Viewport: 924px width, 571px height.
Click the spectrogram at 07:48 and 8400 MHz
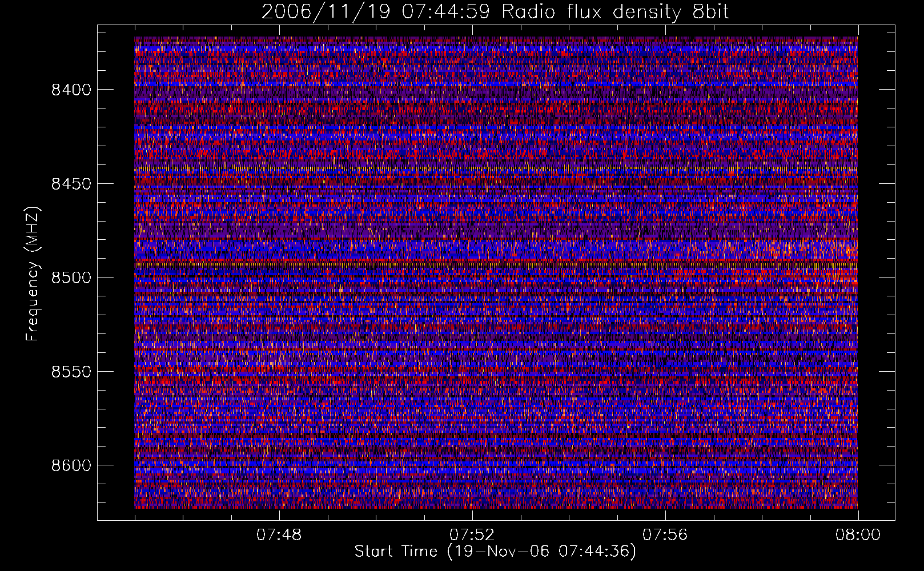pos(279,90)
